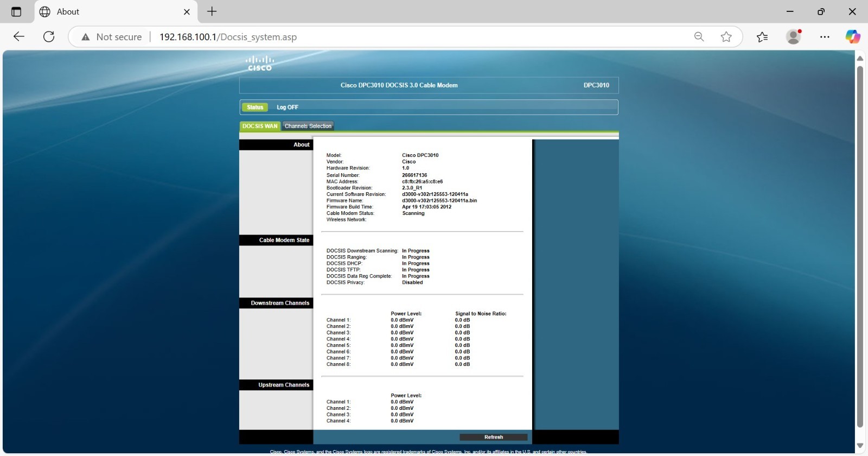
Task: Click the zoom out magnifier icon
Action: 699,37
